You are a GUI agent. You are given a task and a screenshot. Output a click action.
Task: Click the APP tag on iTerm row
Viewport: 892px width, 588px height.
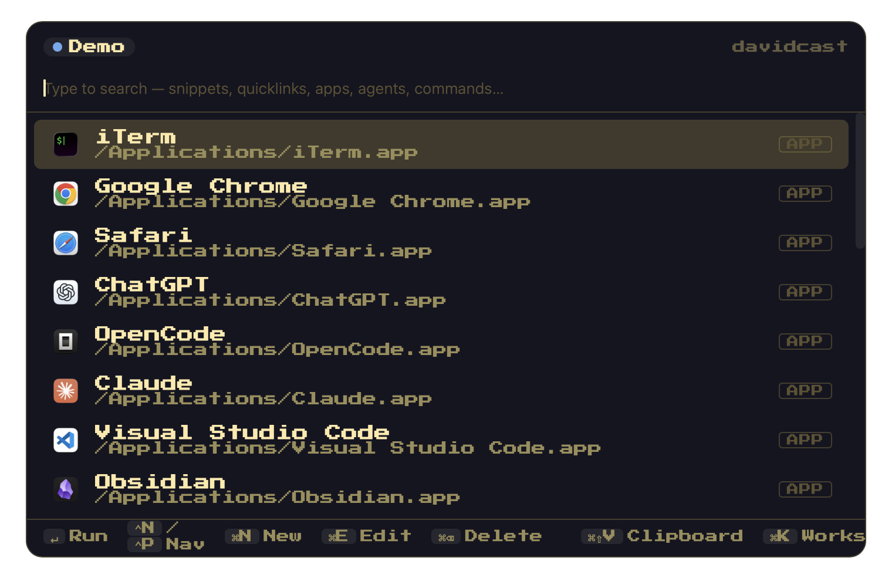click(x=805, y=144)
